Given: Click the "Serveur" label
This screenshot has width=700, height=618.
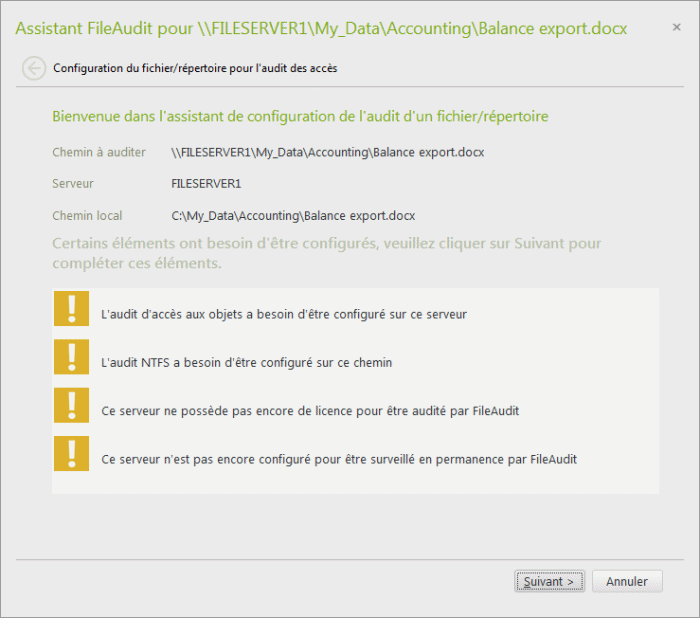Looking at the screenshot, I should [73, 184].
